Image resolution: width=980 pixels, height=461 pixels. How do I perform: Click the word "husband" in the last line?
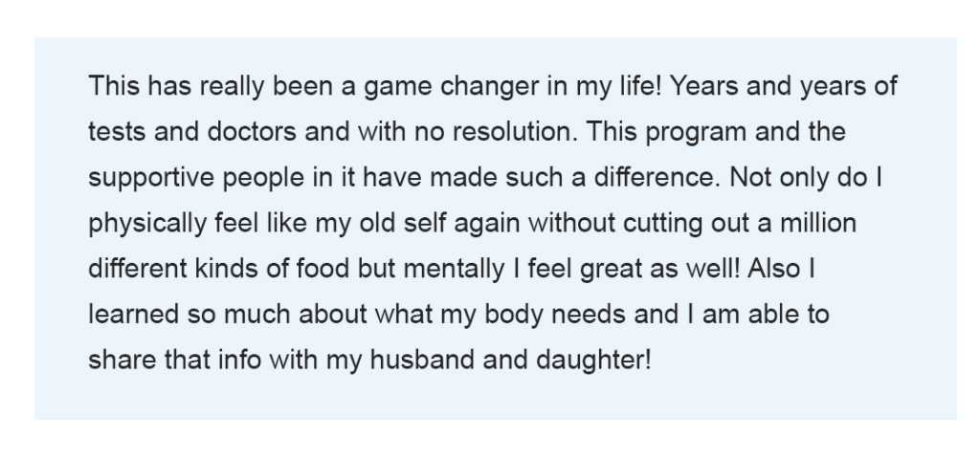click(422, 360)
